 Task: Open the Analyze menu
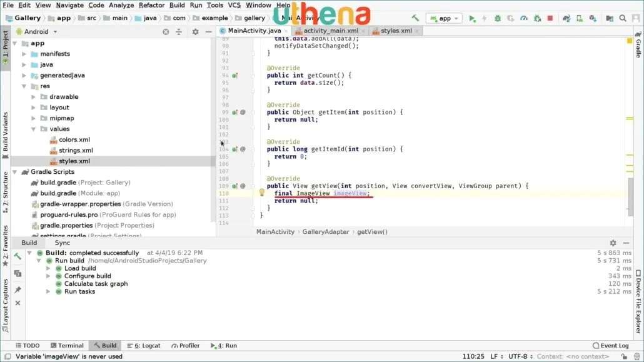click(121, 6)
